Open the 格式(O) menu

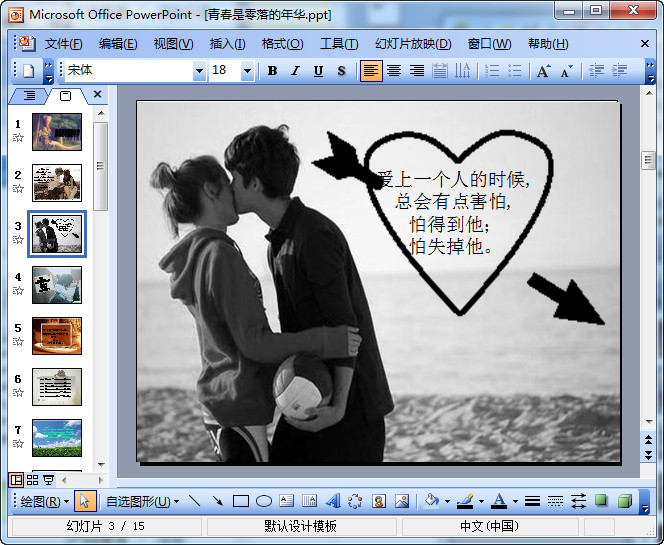[x=282, y=44]
